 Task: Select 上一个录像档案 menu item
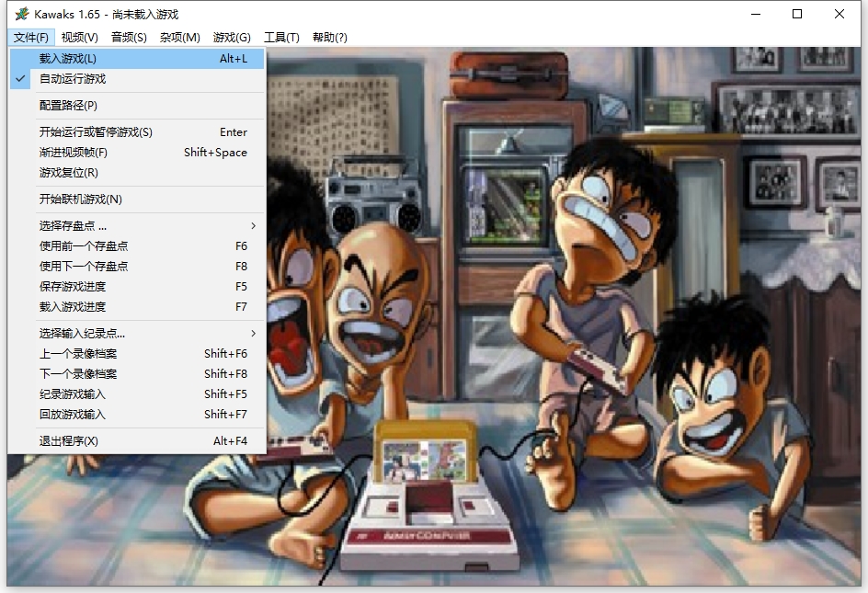(x=137, y=353)
